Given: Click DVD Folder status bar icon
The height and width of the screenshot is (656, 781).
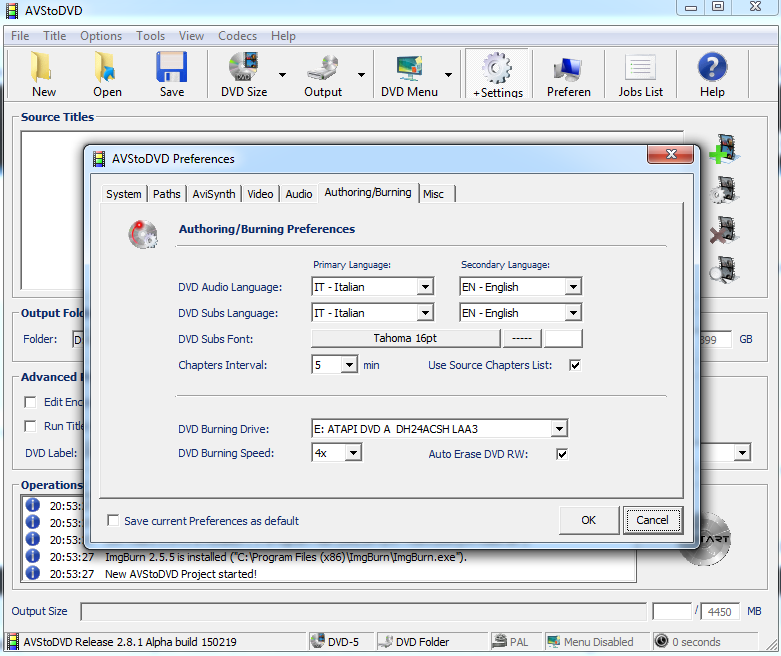Looking at the screenshot, I should click(x=385, y=641).
